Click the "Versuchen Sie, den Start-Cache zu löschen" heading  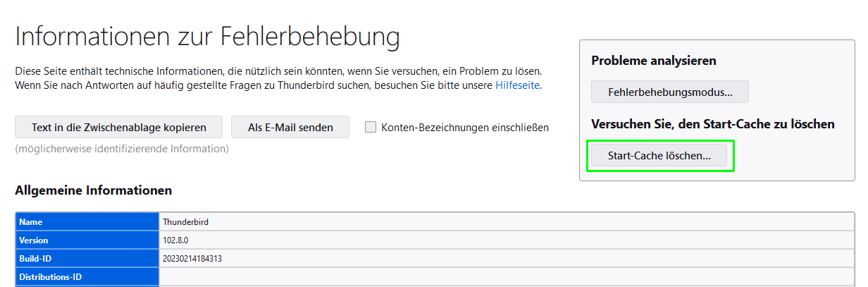(x=712, y=124)
